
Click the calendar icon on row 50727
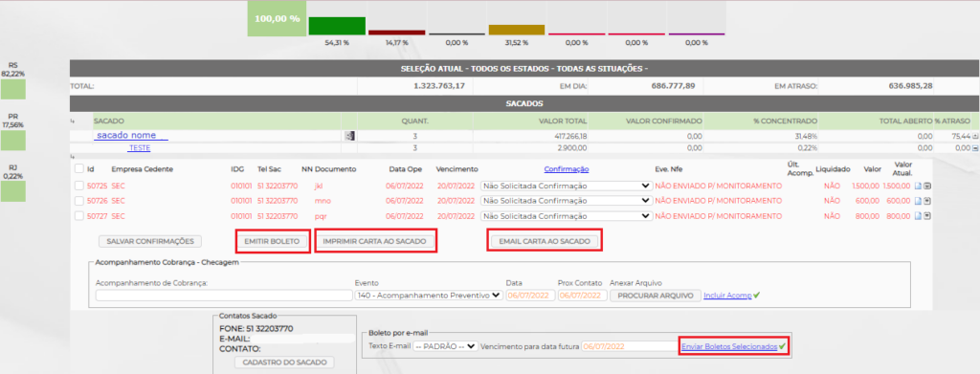click(x=927, y=216)
